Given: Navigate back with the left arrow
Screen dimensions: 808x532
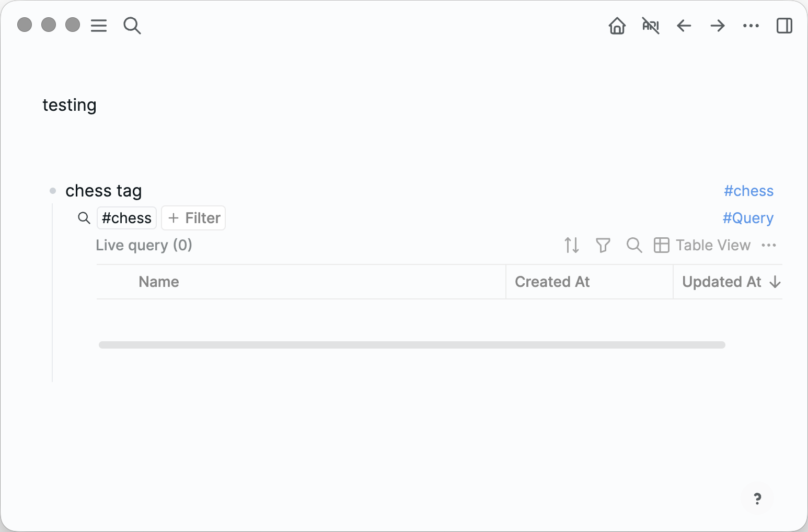Looking at the screenshot, I should (x=684, y=25).
